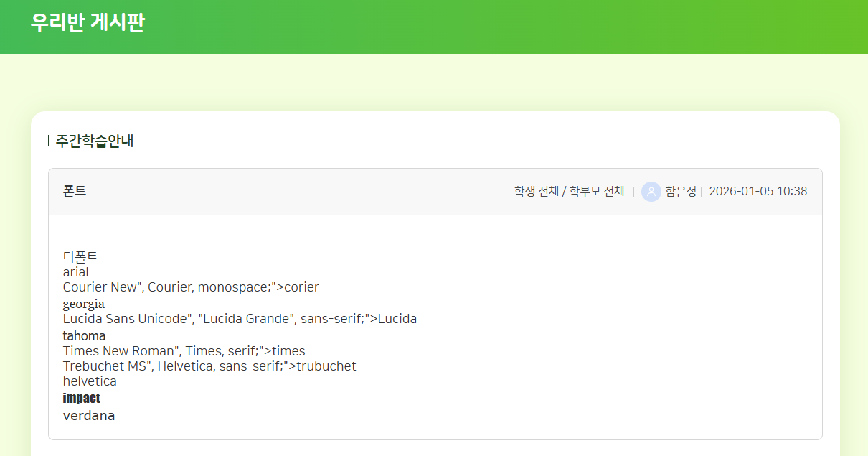The width and height of the screenshot is (868, 456).
Task: Click the 우리반 게시판 header title
Action: (x=88, y=22)
